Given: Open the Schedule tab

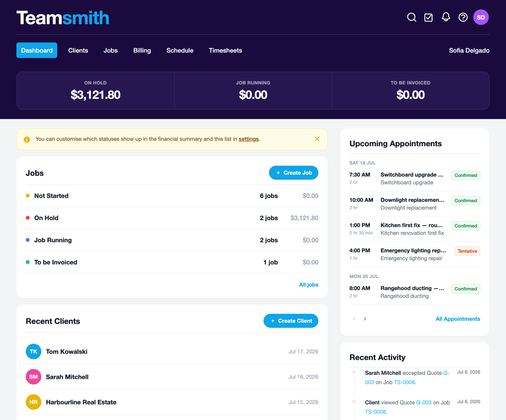Looking at the screenshot, I should pyautogui.click(x=180, y=50).
